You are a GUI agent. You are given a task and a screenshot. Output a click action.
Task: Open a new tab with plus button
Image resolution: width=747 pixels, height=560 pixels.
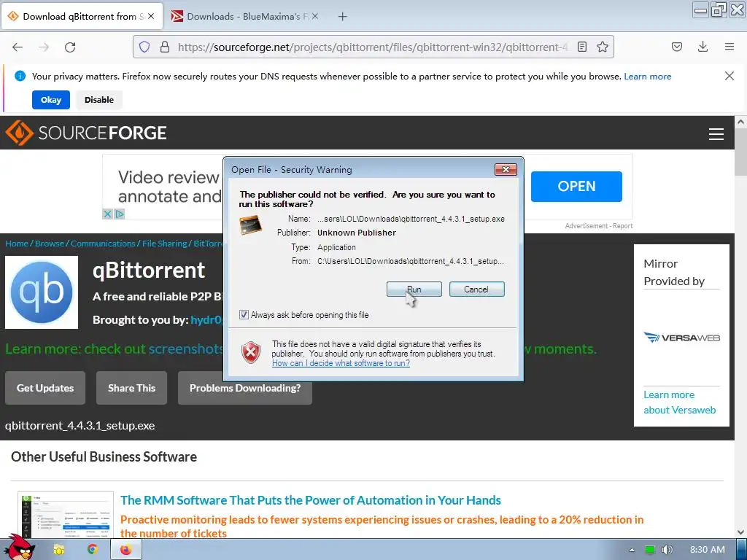342,17
